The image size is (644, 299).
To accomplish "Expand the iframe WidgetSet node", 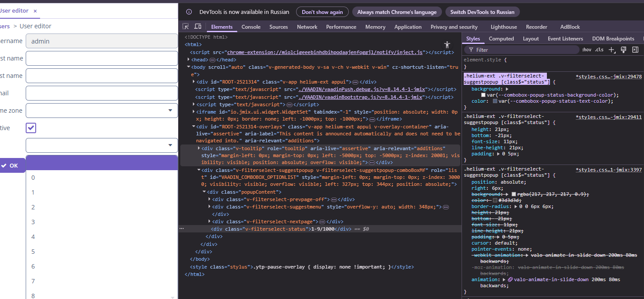I will [193, 112].
